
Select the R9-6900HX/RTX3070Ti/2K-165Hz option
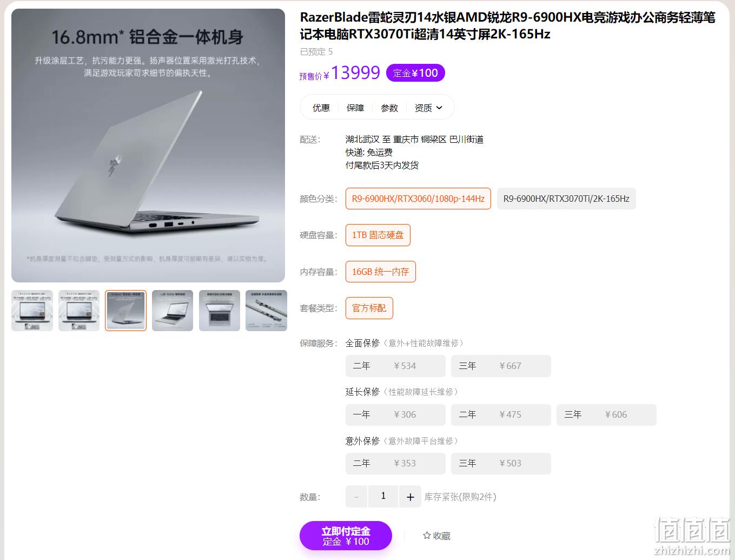coord(566,199)
